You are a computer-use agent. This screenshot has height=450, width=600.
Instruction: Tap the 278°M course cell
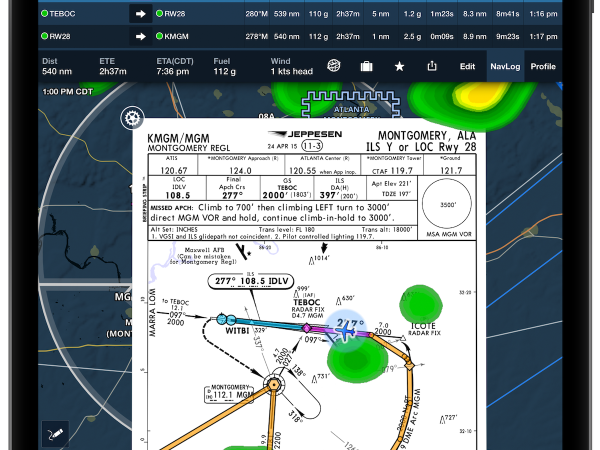click(x=256, y=36)
